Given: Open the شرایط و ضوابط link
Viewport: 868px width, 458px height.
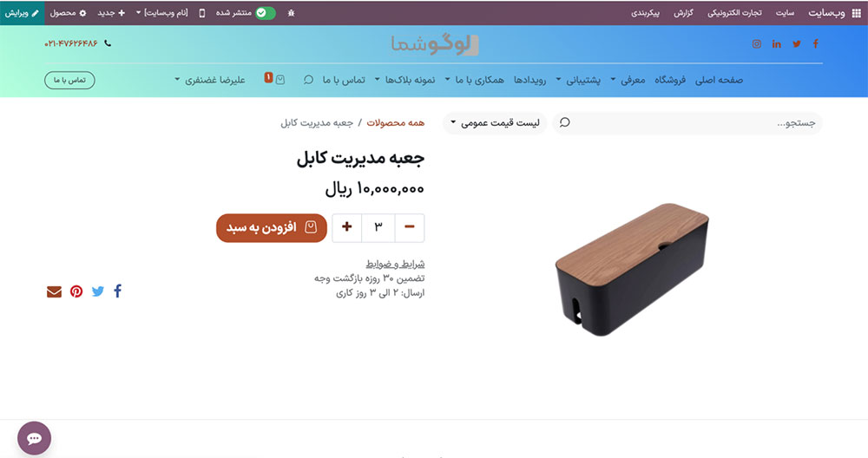Looking at the screenshot, I should (x=395, y=264).
